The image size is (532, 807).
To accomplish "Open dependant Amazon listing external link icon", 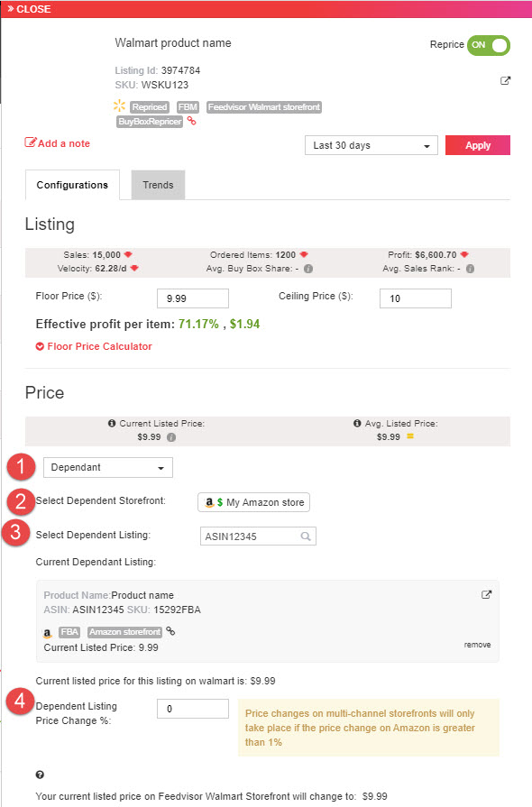I will click(x=486, y=595).
